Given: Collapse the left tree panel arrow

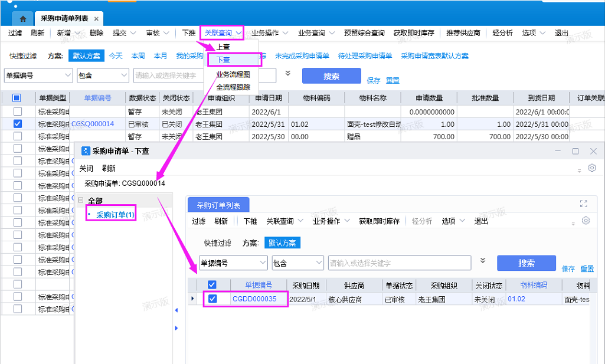Looking at the screenshot, I should tap(176, 310).
